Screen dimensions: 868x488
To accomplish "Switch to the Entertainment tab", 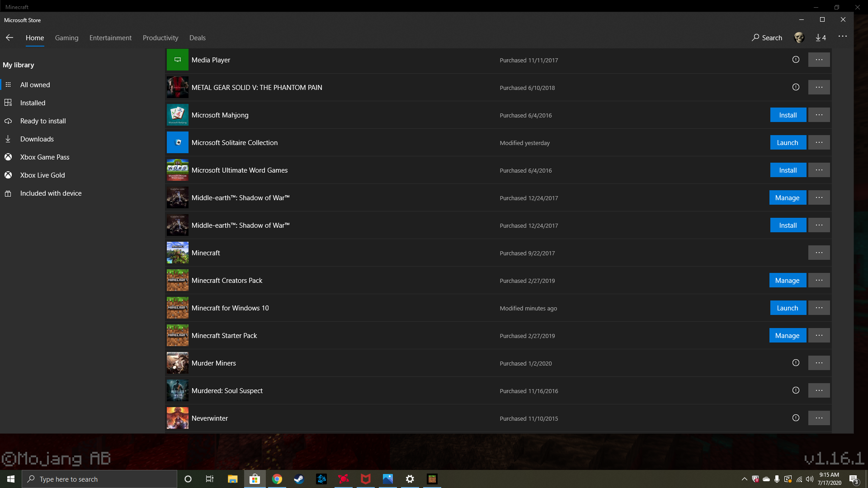I will (x=110, y=38).
